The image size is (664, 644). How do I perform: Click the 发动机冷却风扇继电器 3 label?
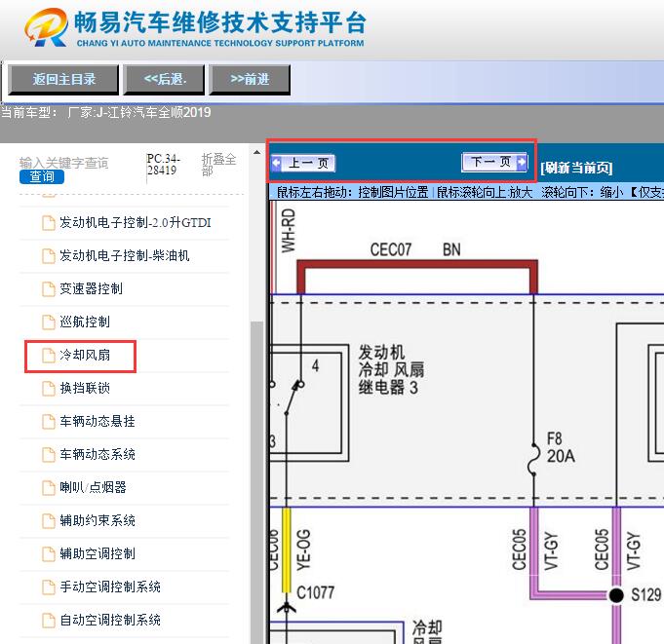[391, 370]
